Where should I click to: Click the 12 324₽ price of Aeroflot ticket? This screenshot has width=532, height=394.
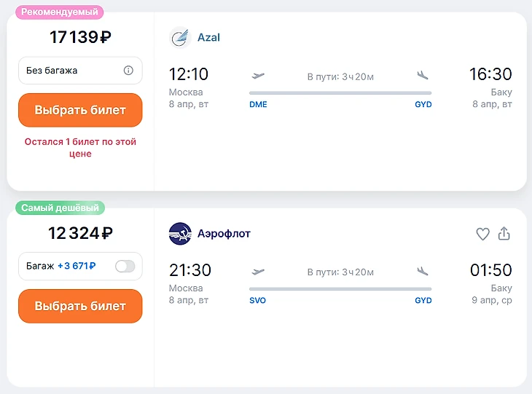[x=80, y=234]
